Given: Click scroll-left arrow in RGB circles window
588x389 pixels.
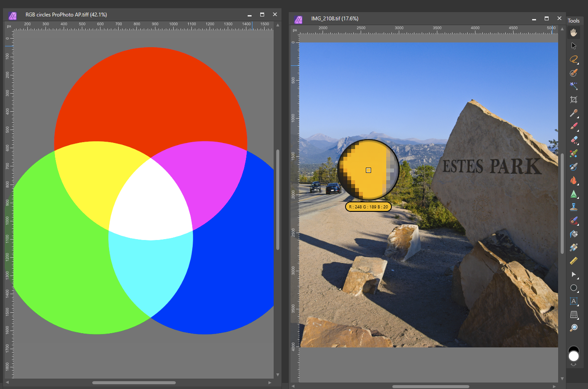Looking at the screenshot, I should point(7,383).
